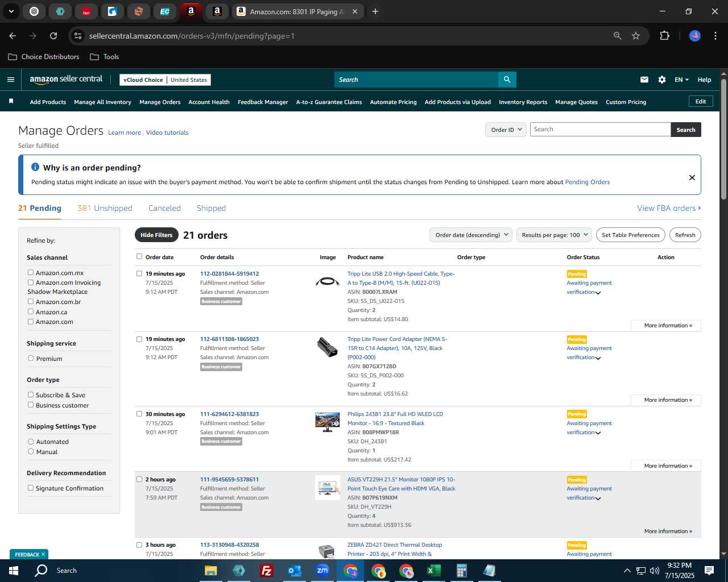Open Zoom from the taskbar
This screenshot has width=728, height=582.
click(322, 570)
